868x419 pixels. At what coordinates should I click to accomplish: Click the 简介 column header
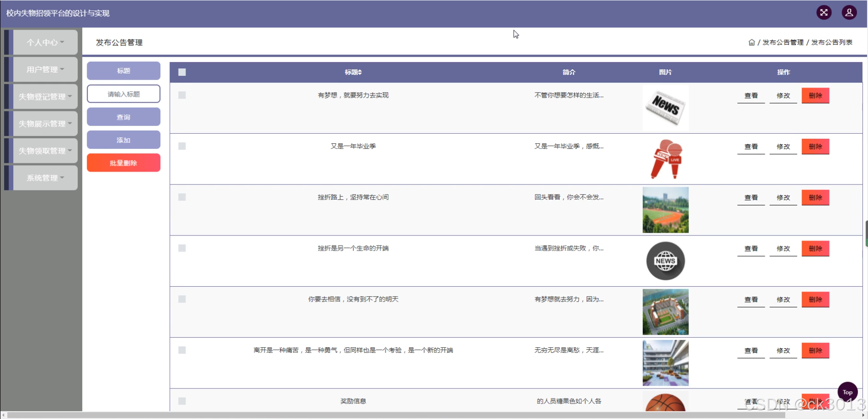pyautogui.click(x=569, y=72)
